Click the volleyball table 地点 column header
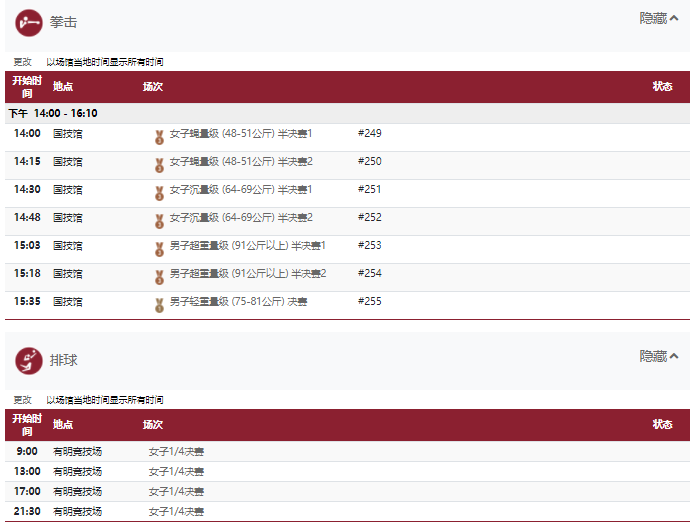Viewport: 696px width, 527px height. tap(63, 424)
